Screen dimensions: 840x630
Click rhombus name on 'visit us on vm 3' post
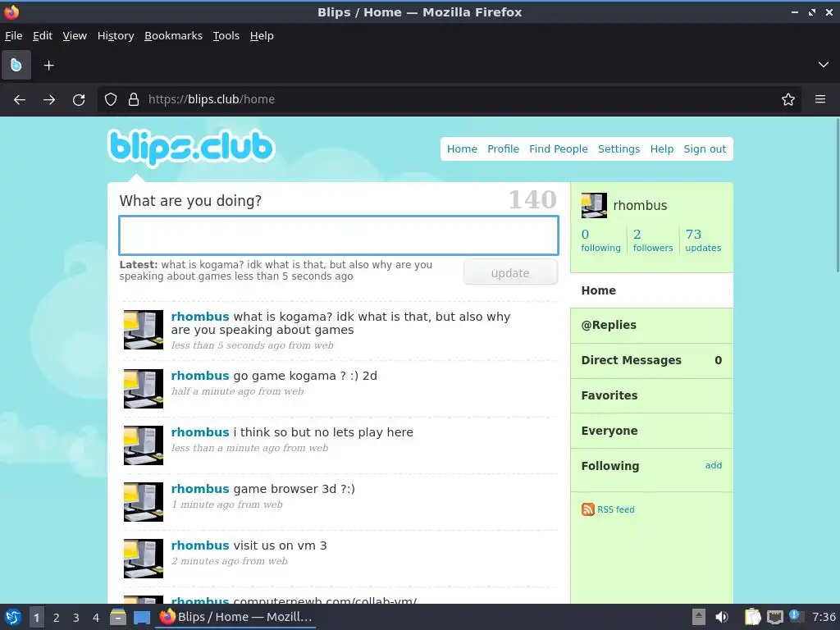(x=200, y=546)
